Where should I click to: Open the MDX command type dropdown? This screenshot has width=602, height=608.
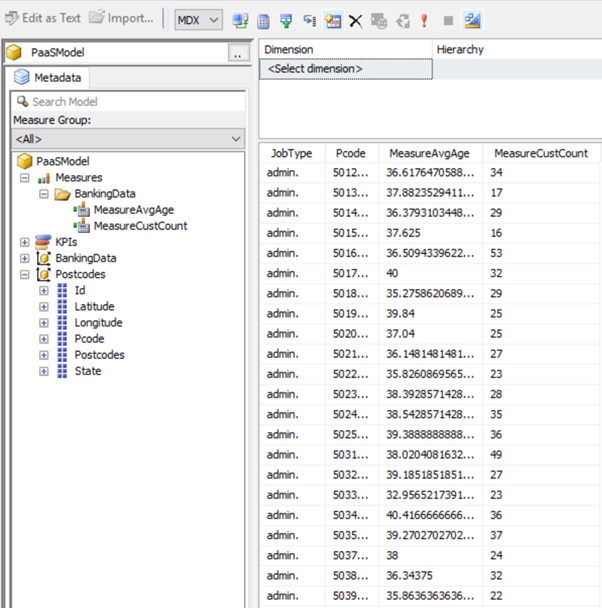click(198, 19)
